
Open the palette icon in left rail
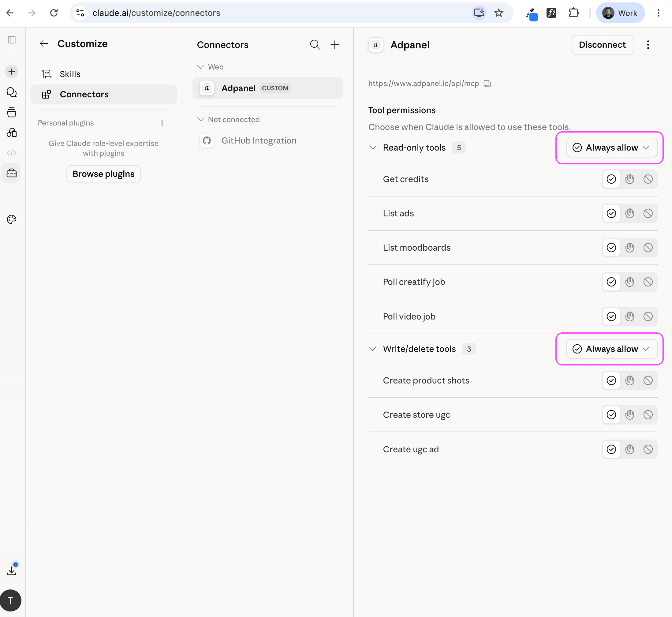pyautogui.click(x=12, y=219)
